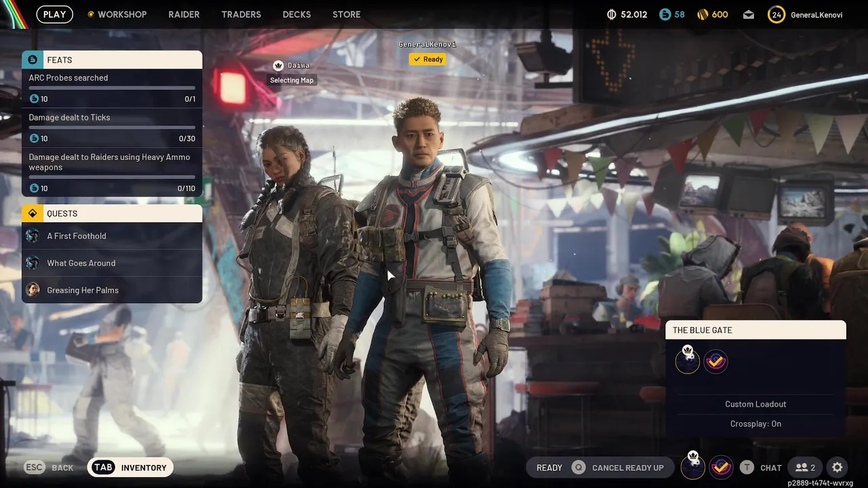Screen dimensions: 868x488
Task: Open the TAB INVENTORY button
Action: tap(130, 467)
